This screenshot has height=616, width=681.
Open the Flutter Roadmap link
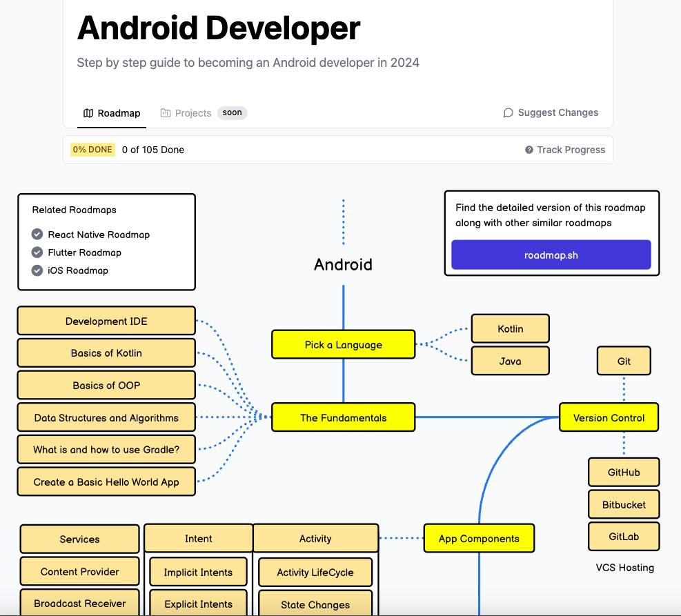[x=84, y=252]
